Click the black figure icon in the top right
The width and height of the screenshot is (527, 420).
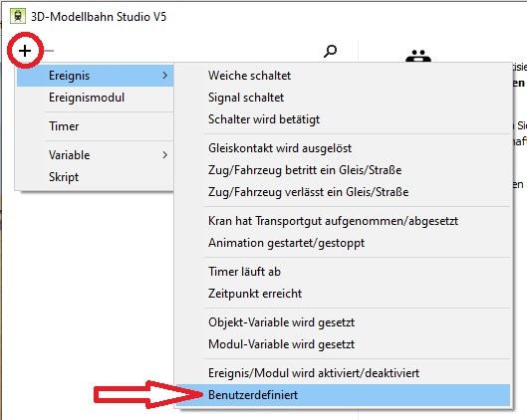pos(418,56)
